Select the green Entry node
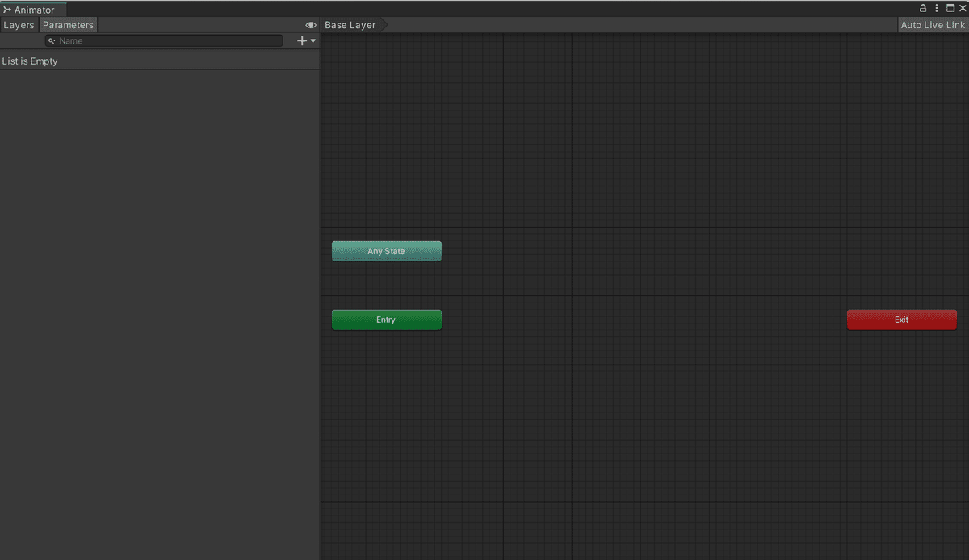Screen dimensions: 969x560 tap(386, 320)
